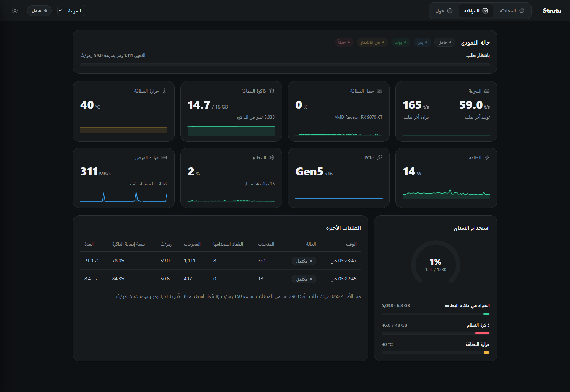Open the حول tab
570x392 pixels.
(444, 11)
